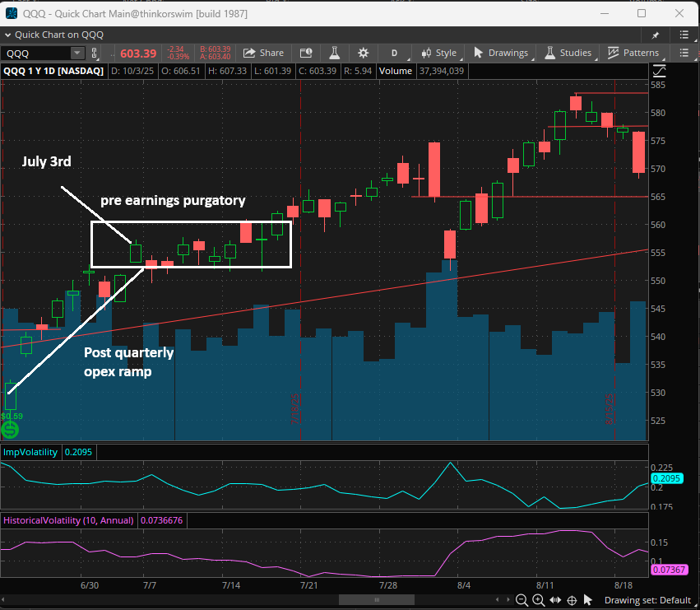Click the scrollbar left arrow near zoom icons
The image size is (700, 610).
coord(498,600)
